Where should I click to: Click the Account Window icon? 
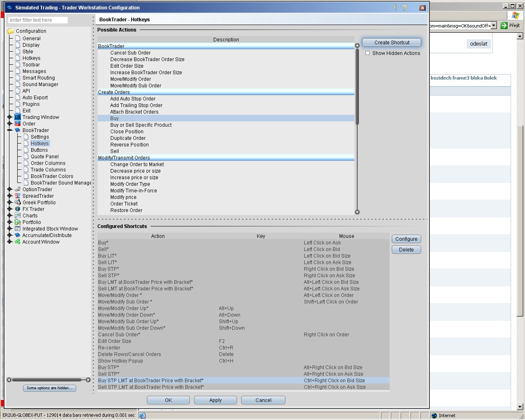coord(18,242)
